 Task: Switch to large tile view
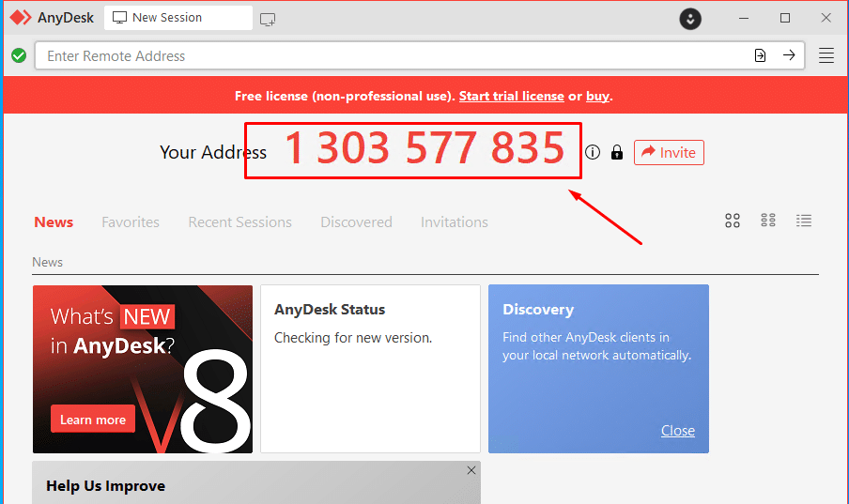pos(732,221)
